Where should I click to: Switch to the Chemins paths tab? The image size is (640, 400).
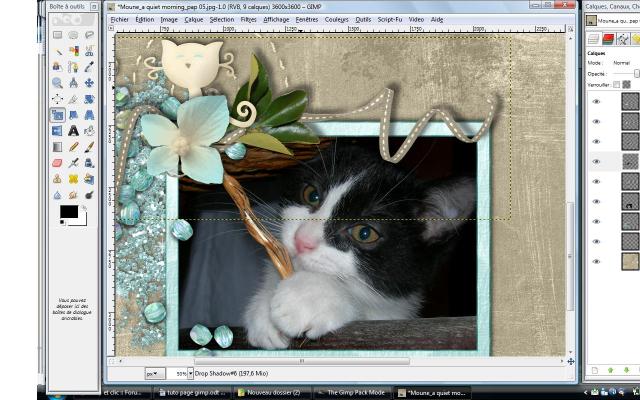622,39
